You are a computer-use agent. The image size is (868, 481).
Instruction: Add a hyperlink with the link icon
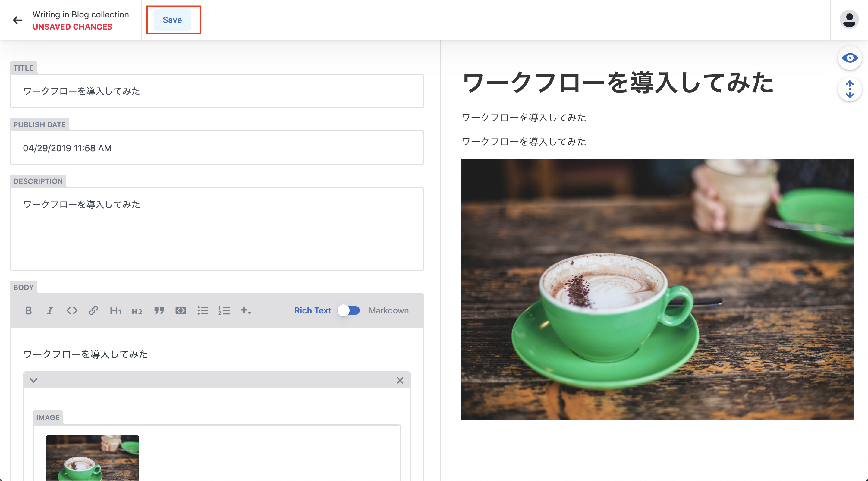point(93,310)
